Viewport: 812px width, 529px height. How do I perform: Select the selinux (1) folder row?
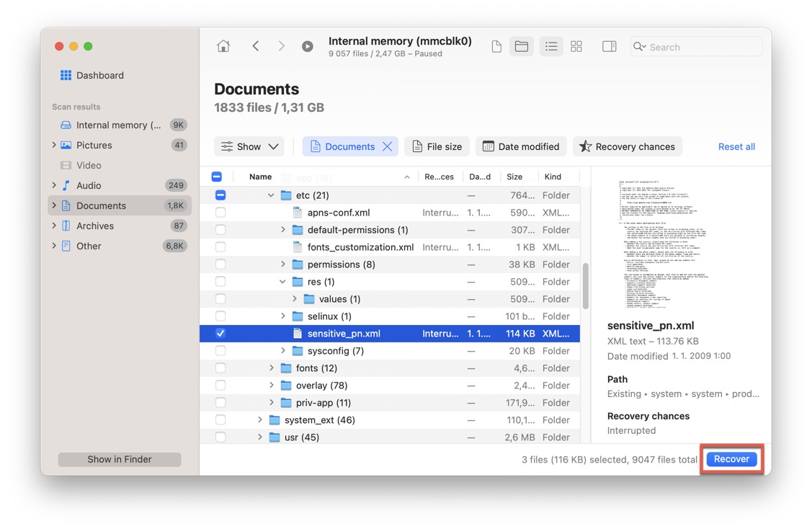click(x=389, y=316)
